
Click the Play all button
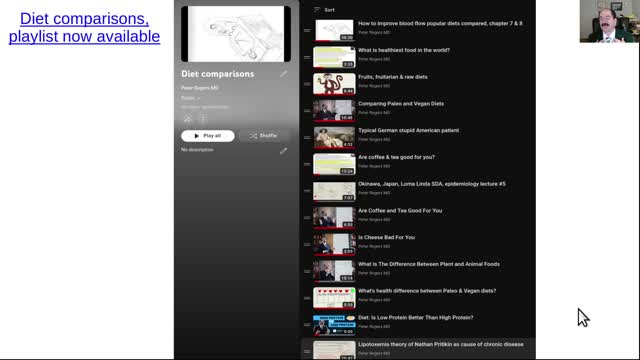(x=208, y=136)
